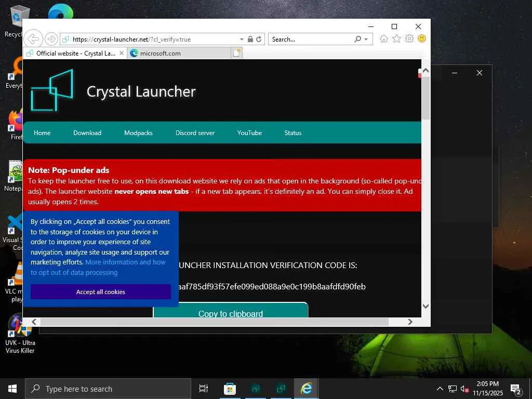
Task: Open Download in the site navigation
Action: pos(87,132)
